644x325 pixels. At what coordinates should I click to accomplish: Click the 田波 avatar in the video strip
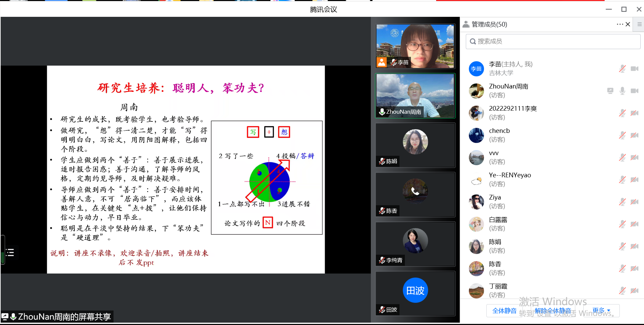pos(415,290)
